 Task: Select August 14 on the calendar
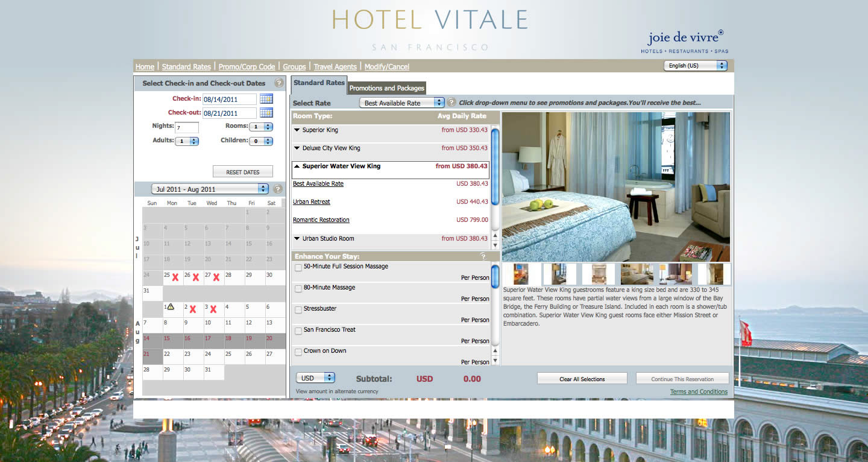coord(153,341)
